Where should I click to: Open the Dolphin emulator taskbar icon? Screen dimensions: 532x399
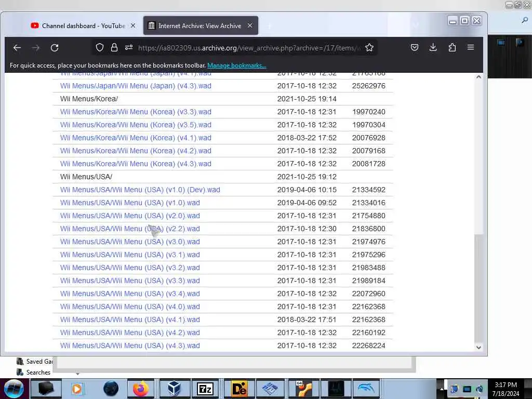[x=366, y=389]
